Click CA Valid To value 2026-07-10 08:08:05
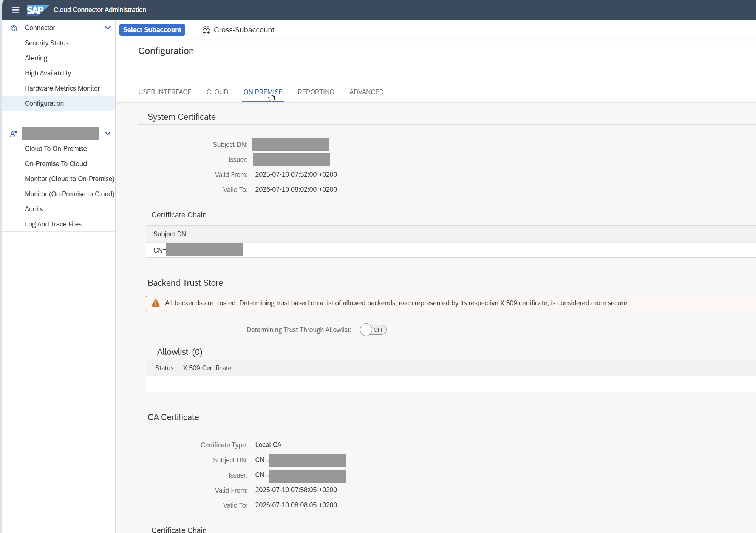The width and height of the screenshot is (756, 533). coord(296,505)
